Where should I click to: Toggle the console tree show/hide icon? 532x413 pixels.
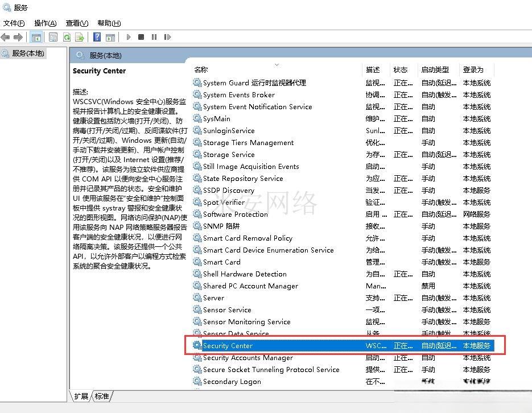(36, 37)
